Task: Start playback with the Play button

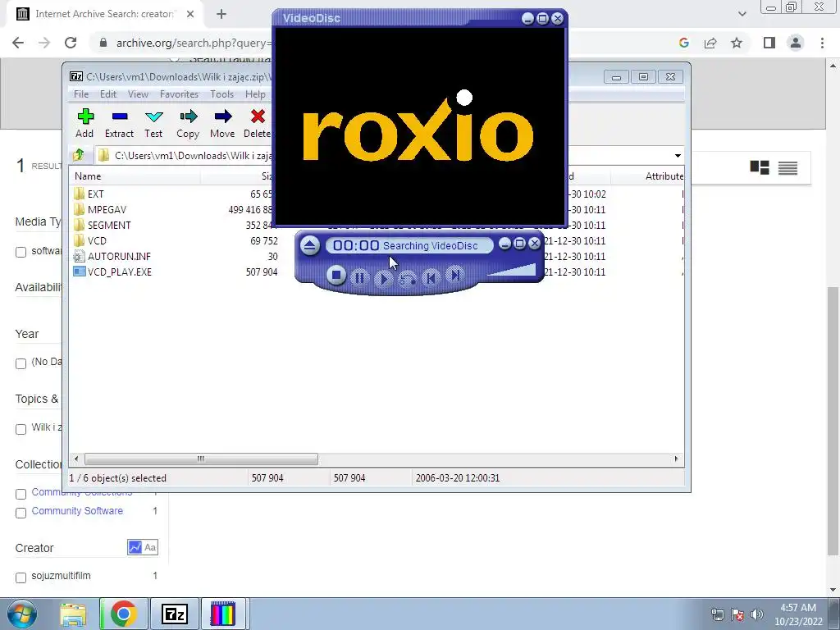Action: tap(383, 279)
